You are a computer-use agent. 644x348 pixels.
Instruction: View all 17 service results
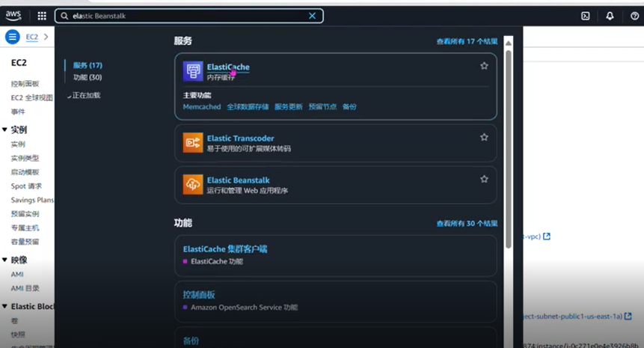pos(467,41)
